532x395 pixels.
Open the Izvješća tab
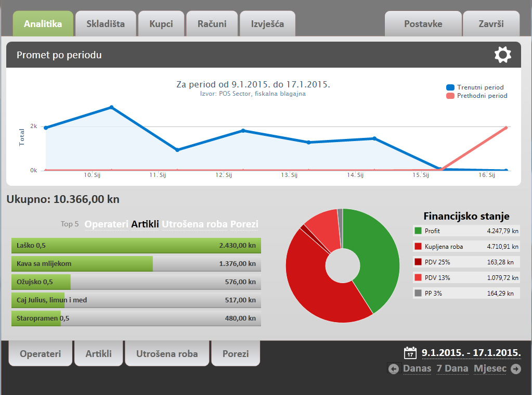[267, 24]
